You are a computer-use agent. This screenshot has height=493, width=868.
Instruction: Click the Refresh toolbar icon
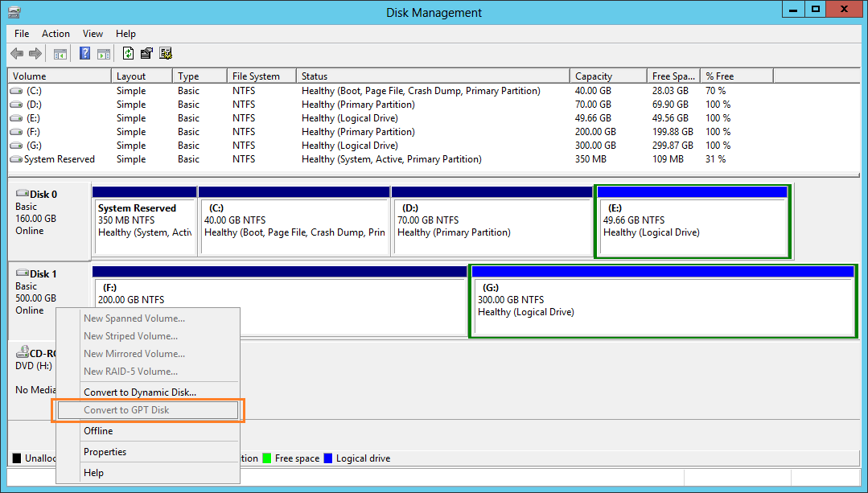pos(129,53)
